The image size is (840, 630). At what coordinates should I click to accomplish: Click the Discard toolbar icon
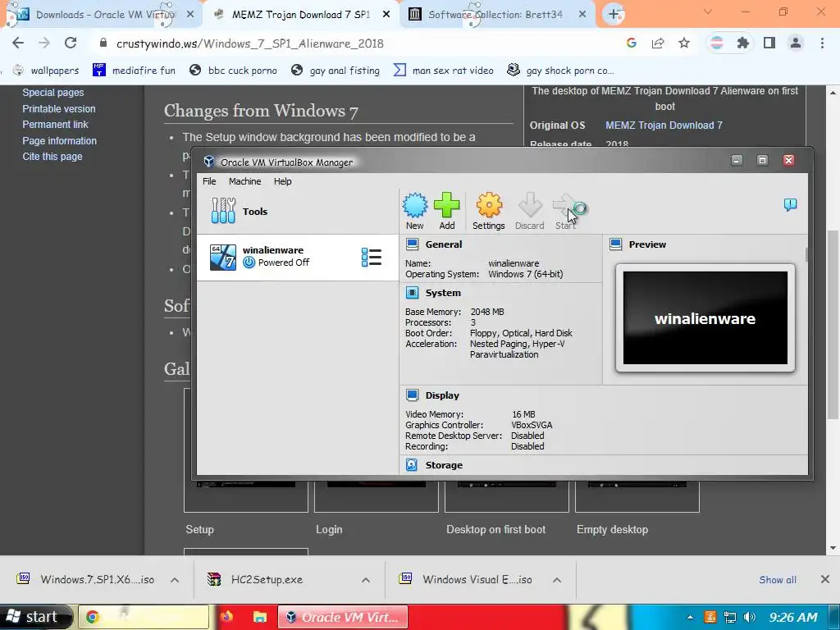coord(529,211)
